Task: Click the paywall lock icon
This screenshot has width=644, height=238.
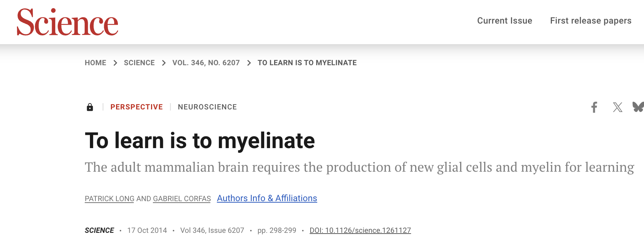Action: [x=90, y=107]
